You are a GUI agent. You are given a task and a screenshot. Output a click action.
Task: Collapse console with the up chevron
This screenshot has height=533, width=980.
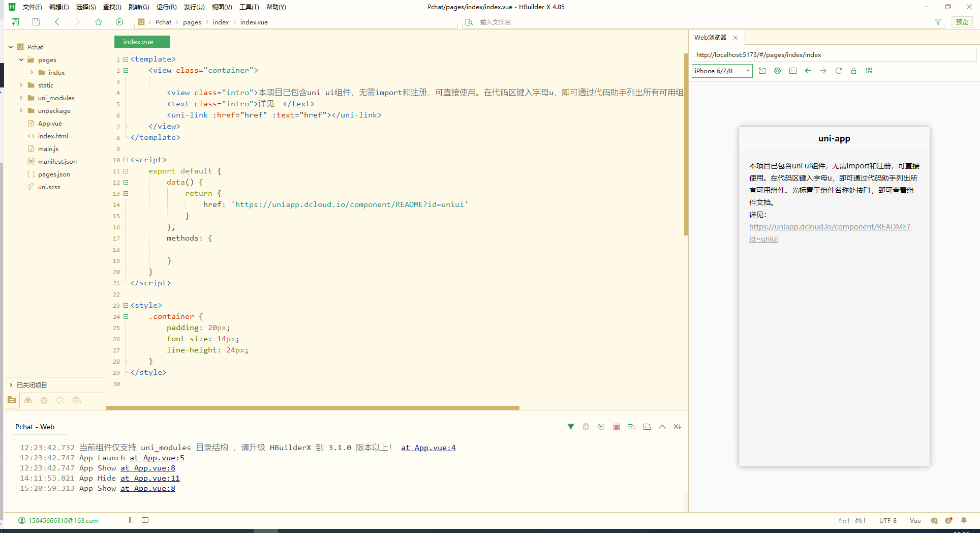(662, 427)
